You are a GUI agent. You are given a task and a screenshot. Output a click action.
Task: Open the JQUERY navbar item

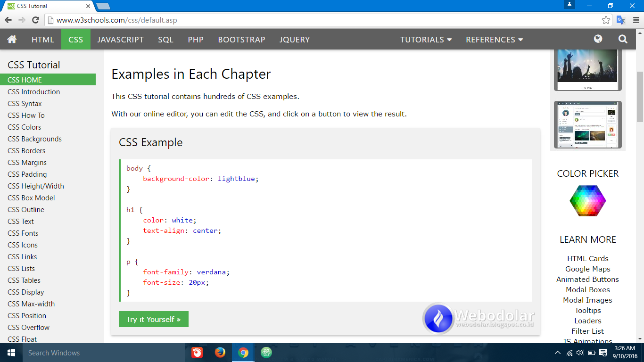click(295, 40)
